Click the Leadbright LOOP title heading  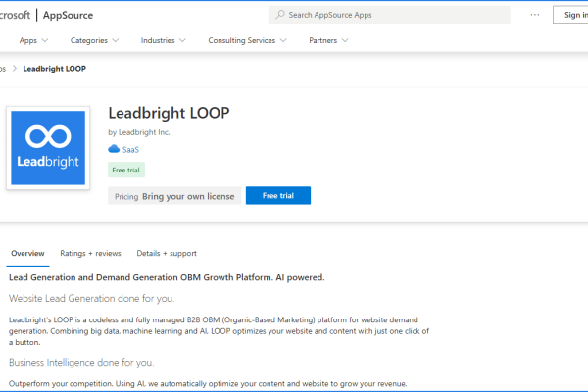coord(169,113)
